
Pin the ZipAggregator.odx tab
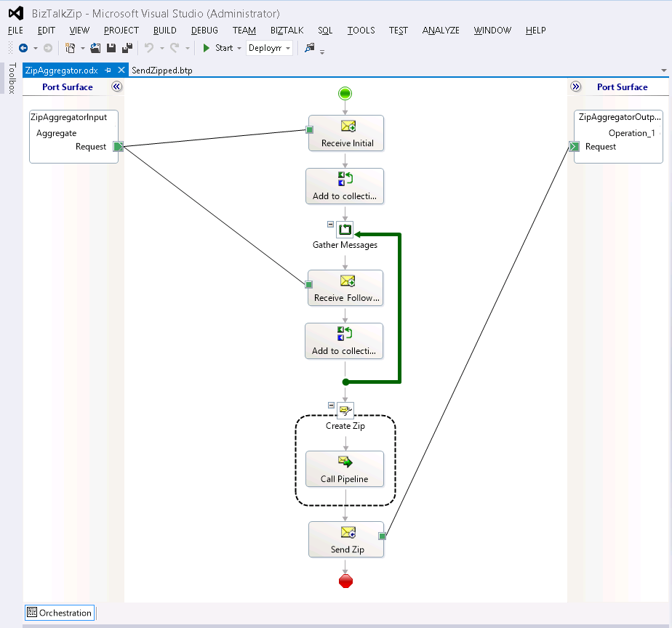tap(108, 70)
